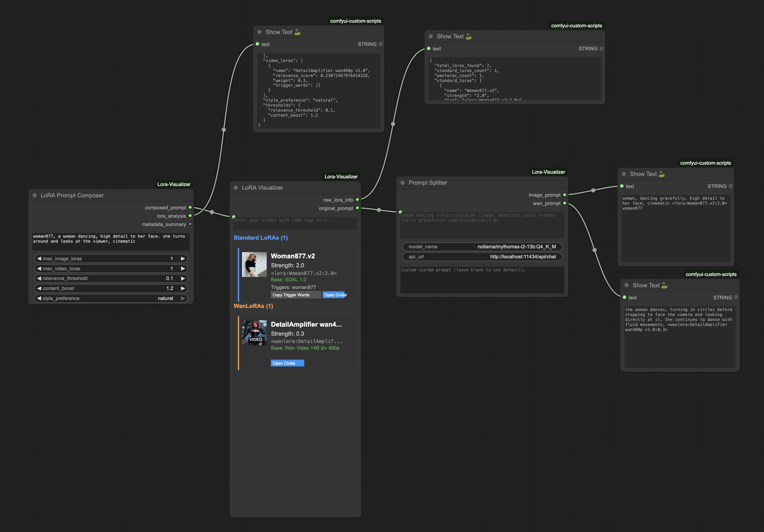Viewport: 764px width, 532px height.
Task: Collapse the Show Text node containing total_loras_found
Action: tap(431, 36)
